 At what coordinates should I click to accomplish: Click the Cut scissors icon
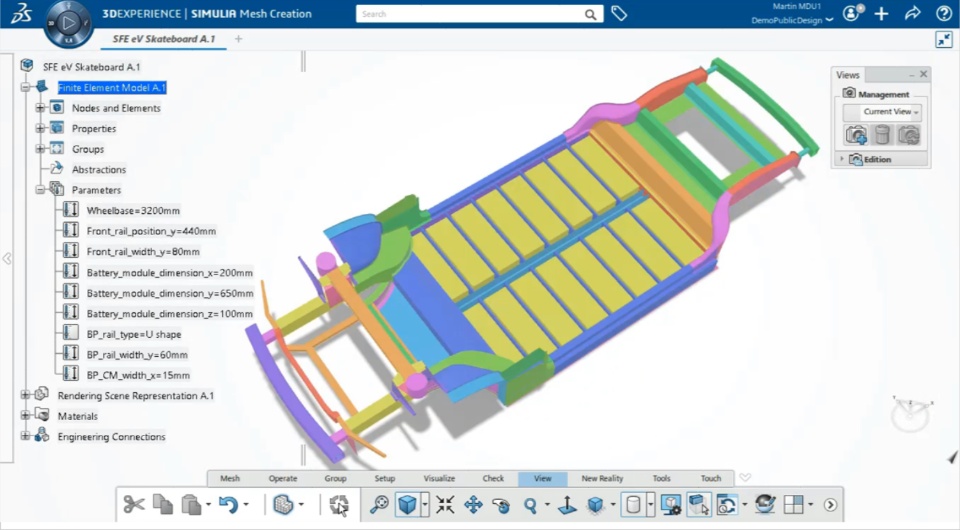tap(133, 505)
